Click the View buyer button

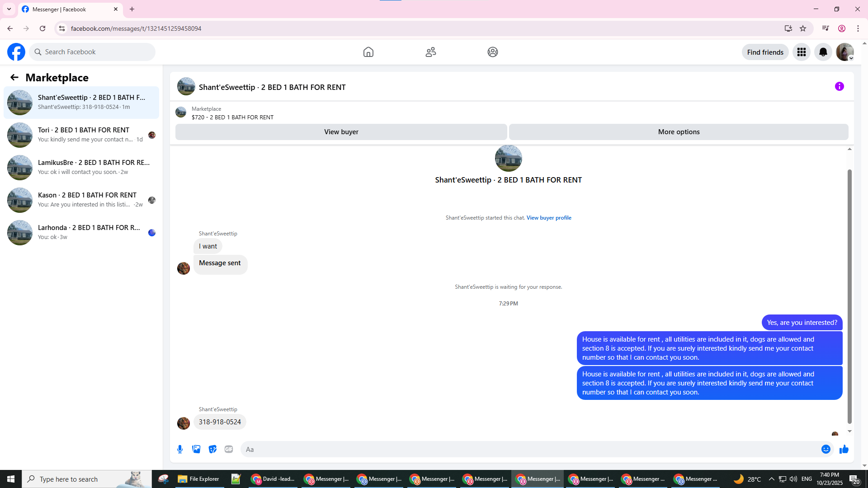coord(341,132)
